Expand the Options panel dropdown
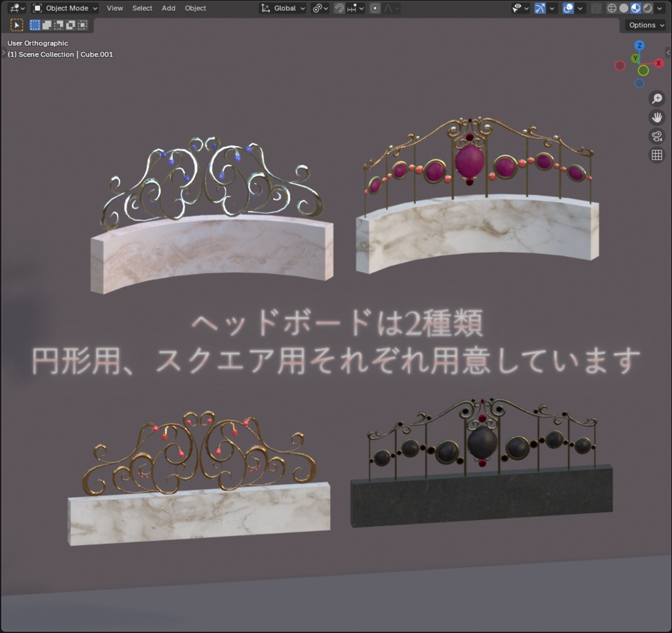 (644, 25)
